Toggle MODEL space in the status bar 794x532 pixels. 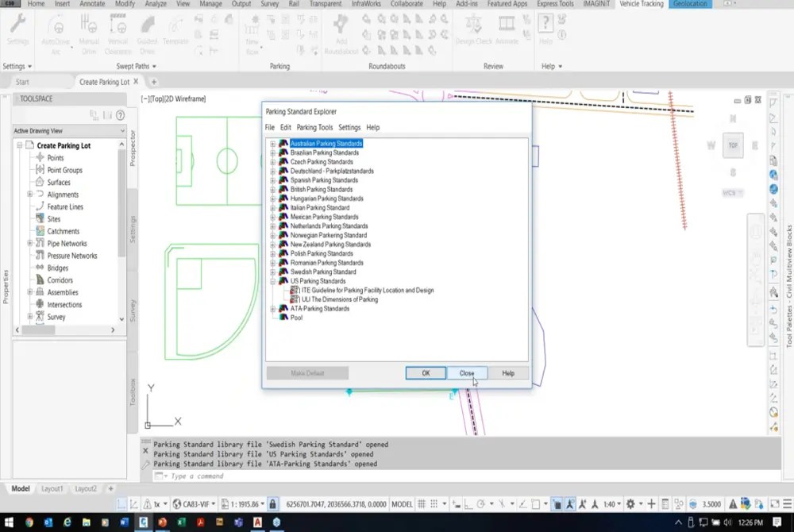click(x=401, y=503)
